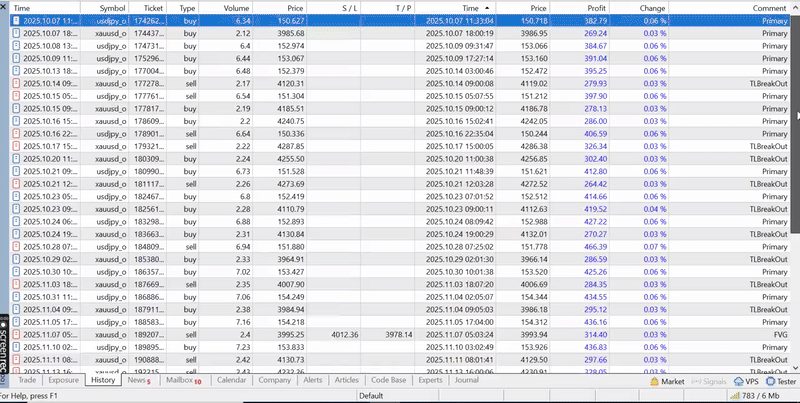Open the Code Base tab
This screenshot has height=403, width=800.
point(389,380)
